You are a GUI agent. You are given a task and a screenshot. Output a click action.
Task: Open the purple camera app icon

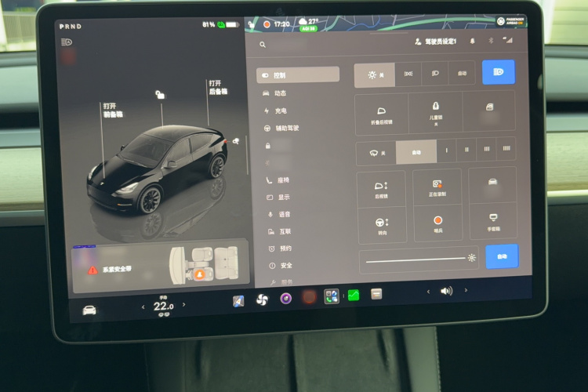pos(285,299)
